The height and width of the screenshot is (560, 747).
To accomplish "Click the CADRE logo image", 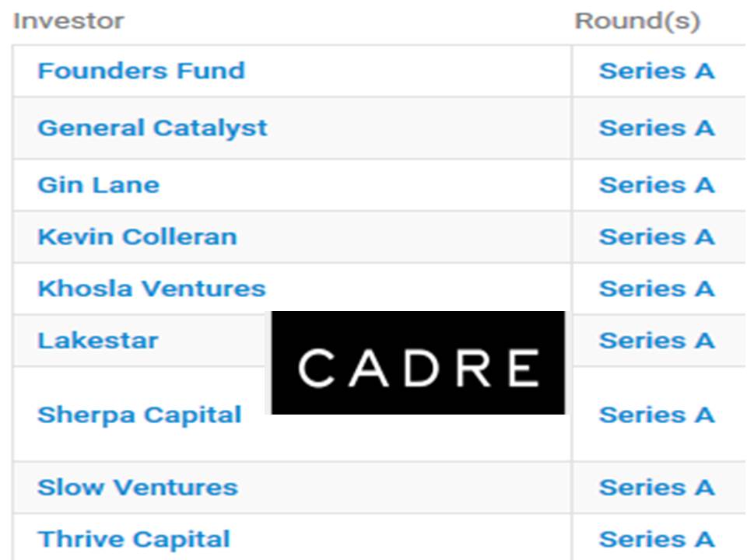I will (419, 363).
